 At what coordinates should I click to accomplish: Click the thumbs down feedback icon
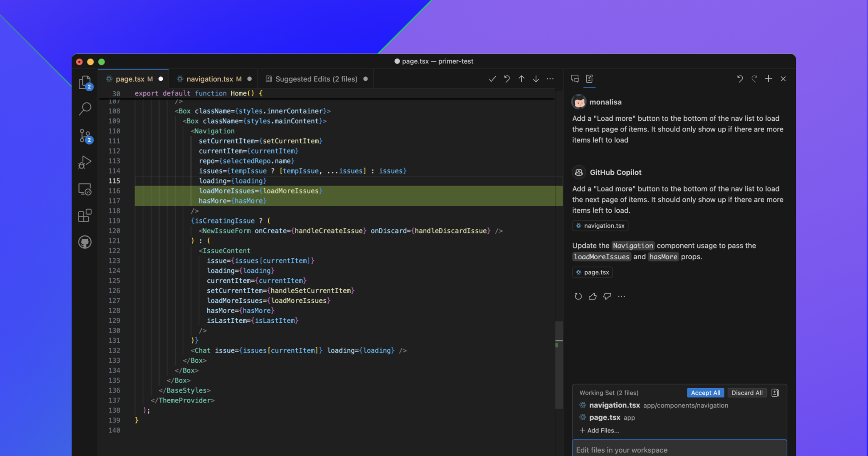pyautogui.click(x=607, y=297)
